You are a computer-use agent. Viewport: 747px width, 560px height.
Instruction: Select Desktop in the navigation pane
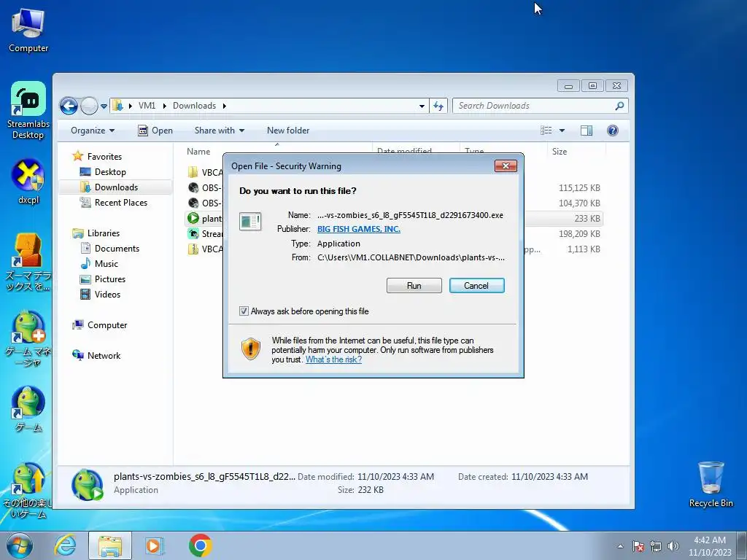coord(110,172)
